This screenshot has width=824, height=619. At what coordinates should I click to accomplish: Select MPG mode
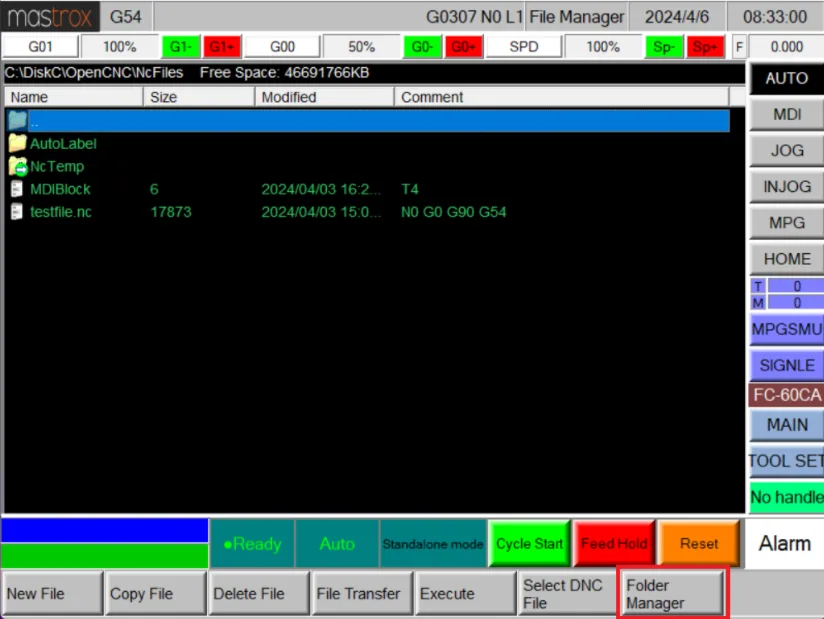pyautogui.click(x=786, y=223)
